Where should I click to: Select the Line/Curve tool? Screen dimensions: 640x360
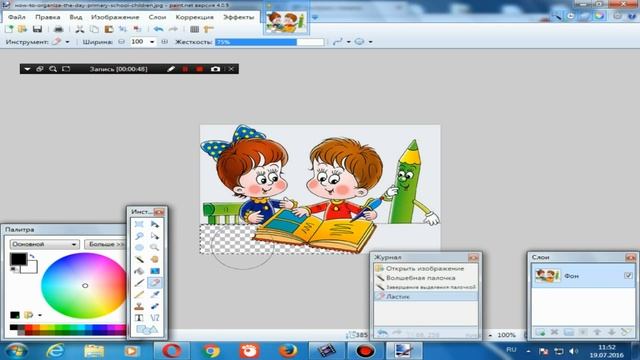pos(155,318)
